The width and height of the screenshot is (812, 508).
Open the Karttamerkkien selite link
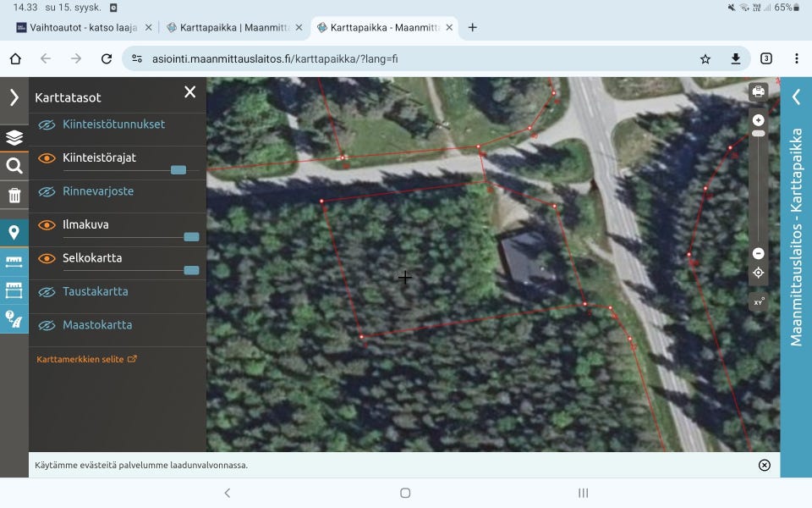pos(86,359)
